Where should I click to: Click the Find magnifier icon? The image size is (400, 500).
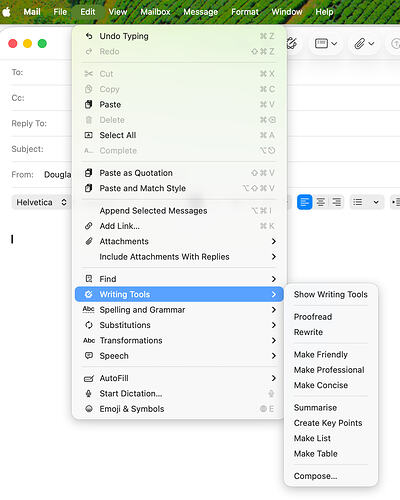click(89, 279)
